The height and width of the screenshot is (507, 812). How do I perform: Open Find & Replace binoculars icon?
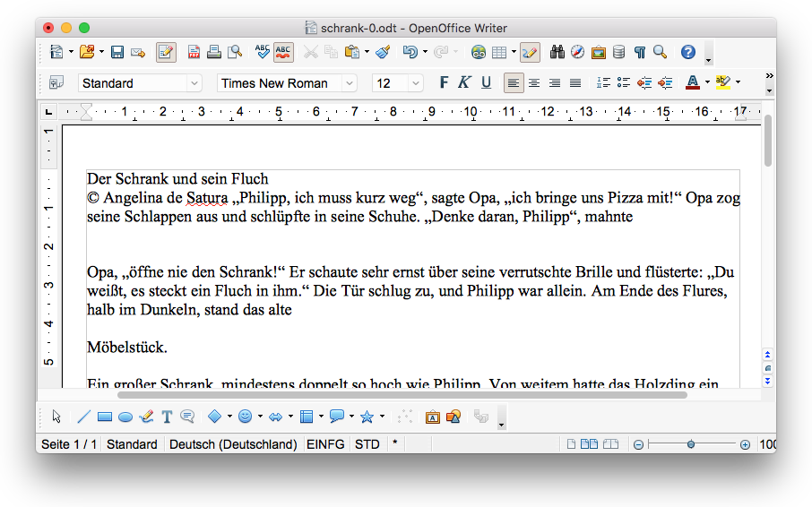(557, 52)
